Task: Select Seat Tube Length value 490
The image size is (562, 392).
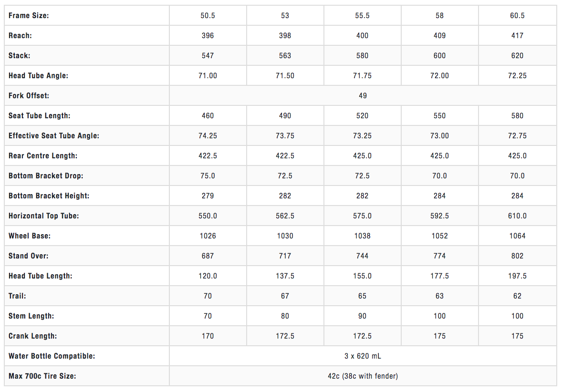Action: [x=285, y=116]
